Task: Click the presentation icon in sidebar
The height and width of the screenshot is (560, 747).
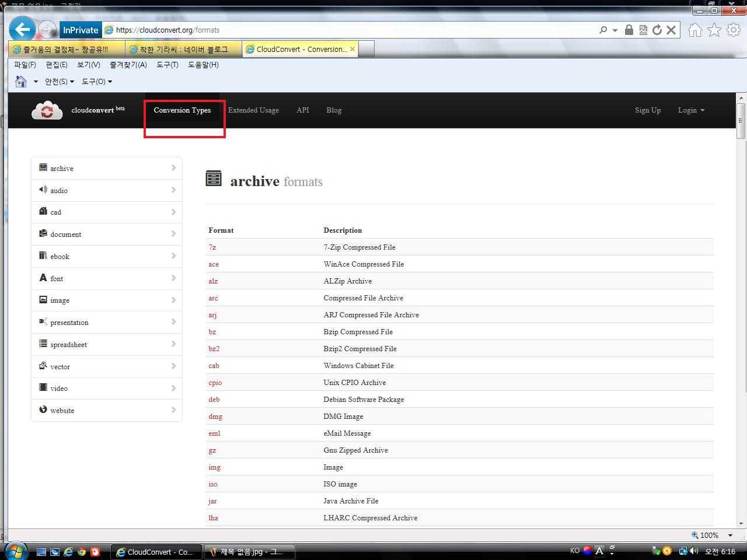Action: pyautogui.click(x=43, y=321)
